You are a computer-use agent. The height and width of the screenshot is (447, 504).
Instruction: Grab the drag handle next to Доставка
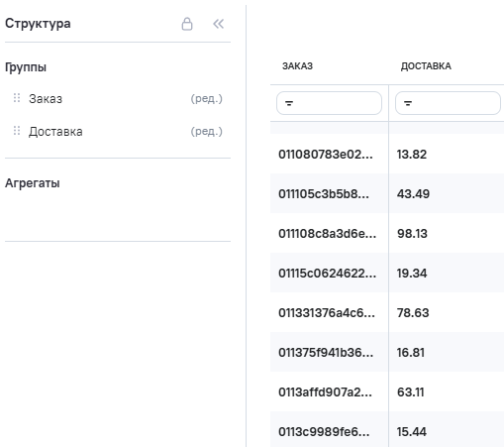click(x=17, y=131)
